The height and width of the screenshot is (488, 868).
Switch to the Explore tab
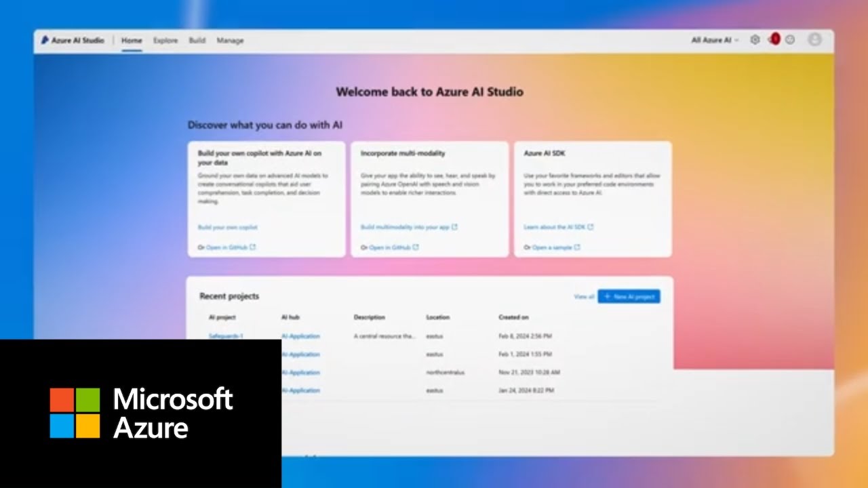[x=165, y=40]
